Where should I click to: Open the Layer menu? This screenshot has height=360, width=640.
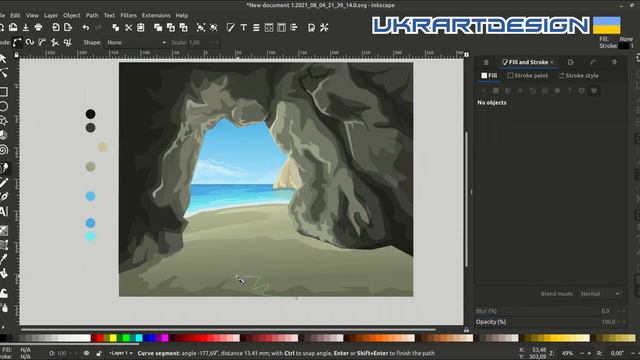click(x=51, y=15)
